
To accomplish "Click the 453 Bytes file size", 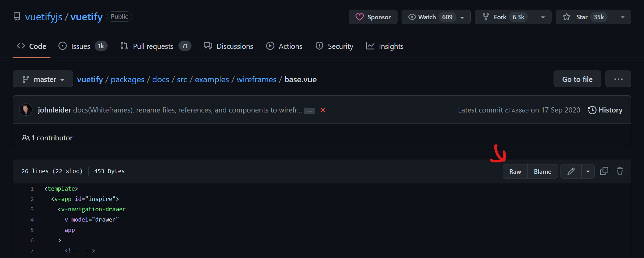I will coord(109,171).
